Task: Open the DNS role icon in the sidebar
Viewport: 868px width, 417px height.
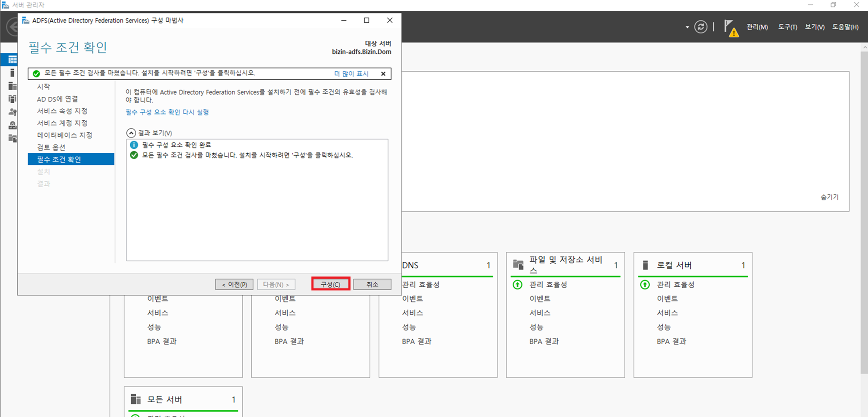Action: 12,125
